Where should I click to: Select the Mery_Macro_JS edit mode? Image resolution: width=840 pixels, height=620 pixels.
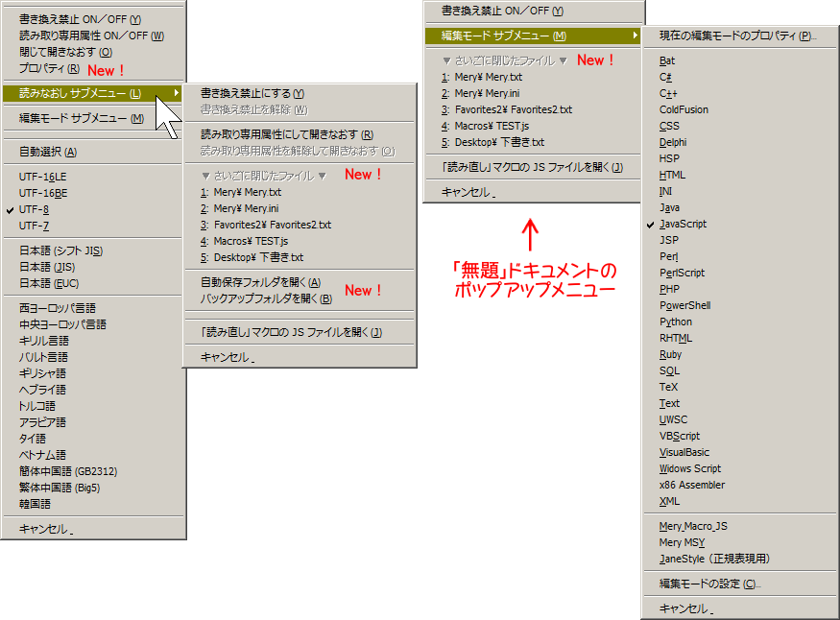coord(693,526)
